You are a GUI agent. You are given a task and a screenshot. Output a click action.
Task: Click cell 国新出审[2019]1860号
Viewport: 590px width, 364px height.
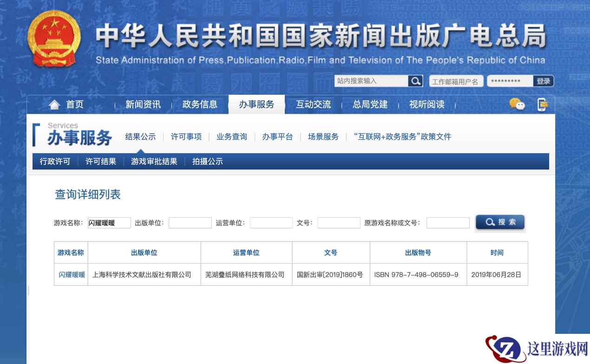[x=330, y=274]
